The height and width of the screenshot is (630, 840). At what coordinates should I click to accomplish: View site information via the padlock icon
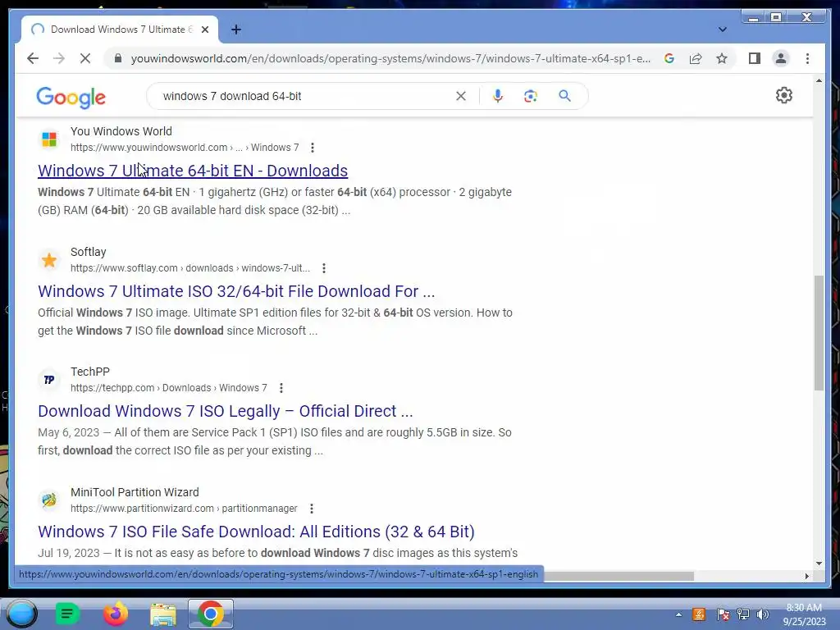click(x=118, y=58)
